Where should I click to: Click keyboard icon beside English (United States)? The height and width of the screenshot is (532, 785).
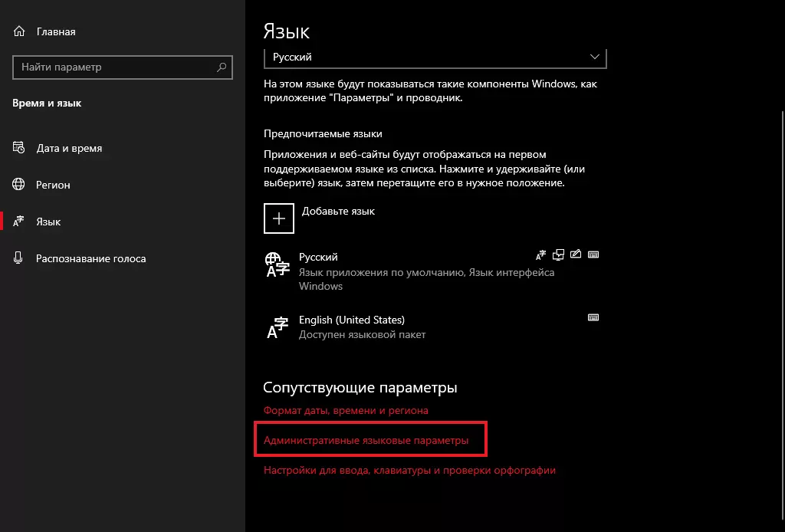pos(593,317)
